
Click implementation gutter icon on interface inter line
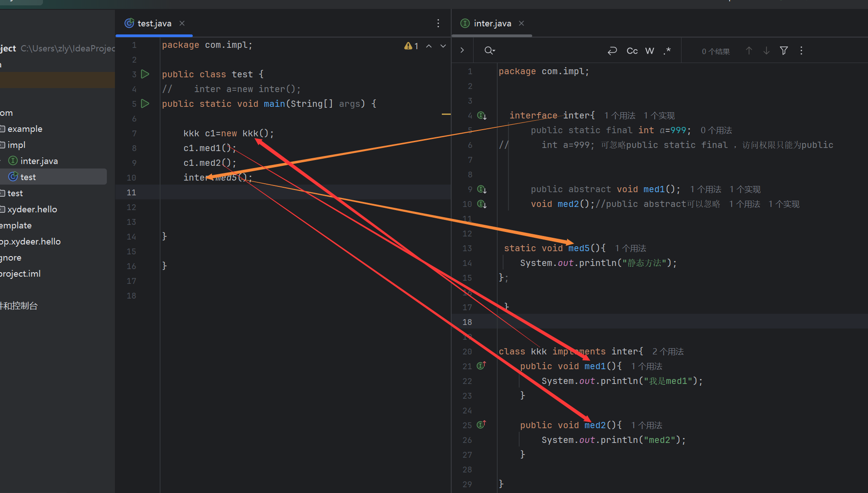point(482,116)
